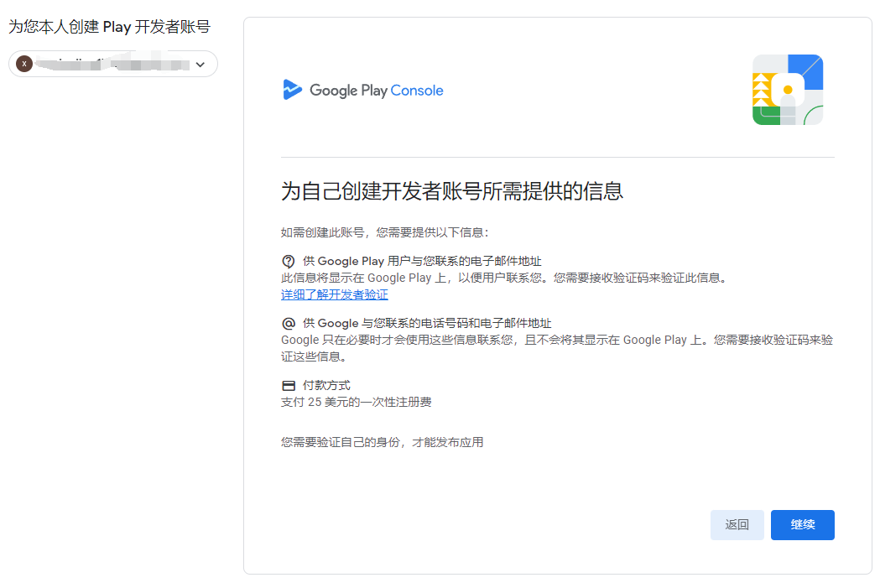Click the 您需要验证自己的身份 notice text
Viewport: 880px width, 588px height.
[x=383, y=443]
